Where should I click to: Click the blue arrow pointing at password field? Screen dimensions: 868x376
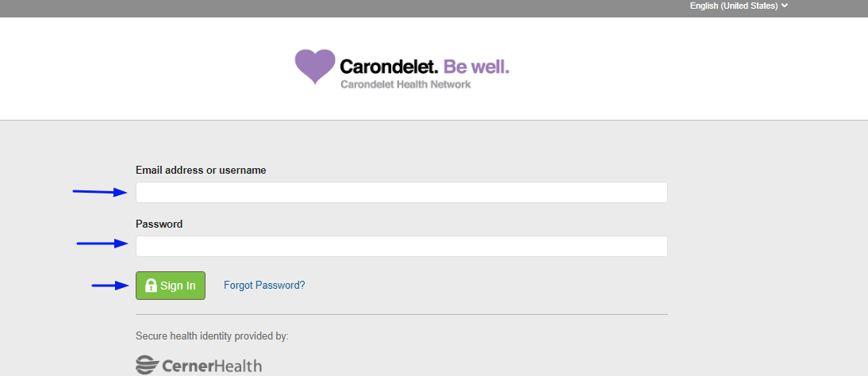[x=102, y=243]
